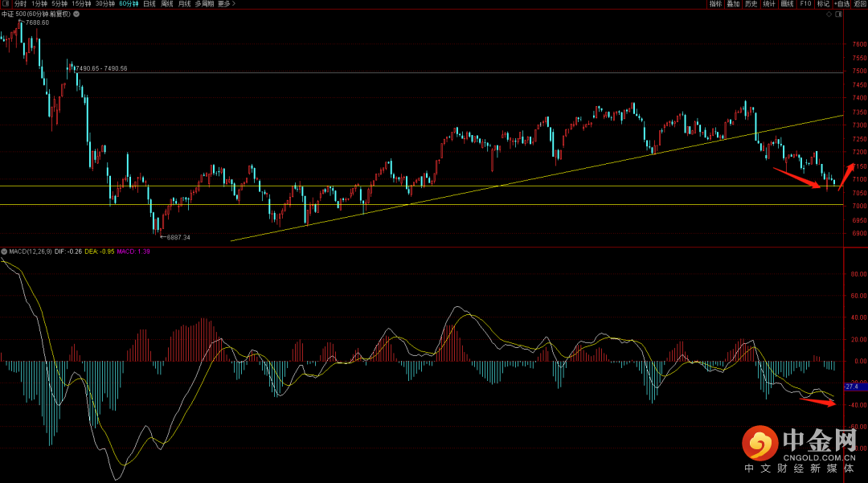Click the MACD(12,26,9) indicator label
Viewport: 868px width, 483px height.
[x=31, y=252]
